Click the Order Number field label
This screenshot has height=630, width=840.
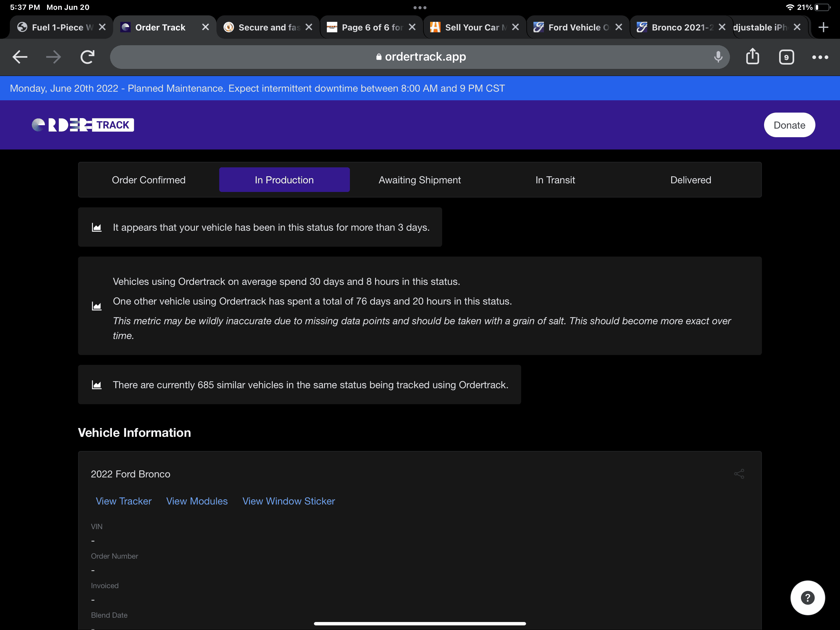[x=114, y=556]
